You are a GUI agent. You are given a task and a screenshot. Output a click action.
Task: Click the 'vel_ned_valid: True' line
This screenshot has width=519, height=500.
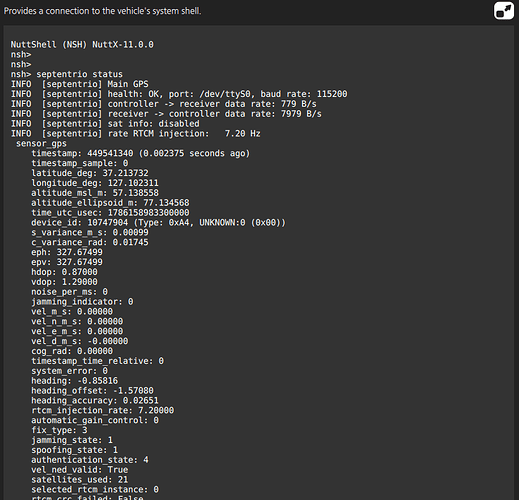click(x=80, y=470)
